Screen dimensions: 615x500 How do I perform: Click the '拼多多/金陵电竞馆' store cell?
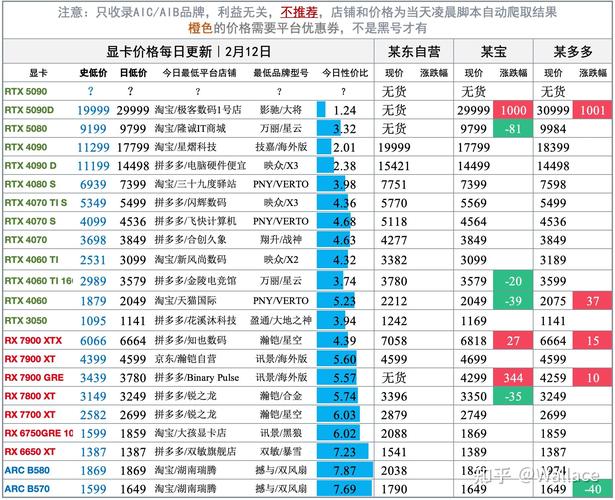click(195, 281)
